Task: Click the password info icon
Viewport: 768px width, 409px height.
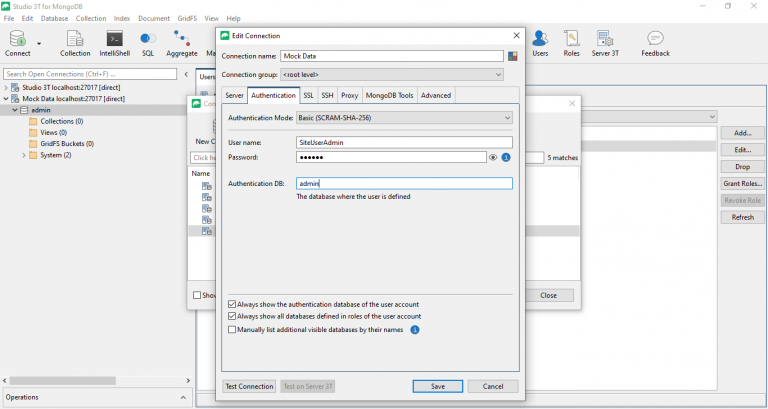Action: point(506,157)
